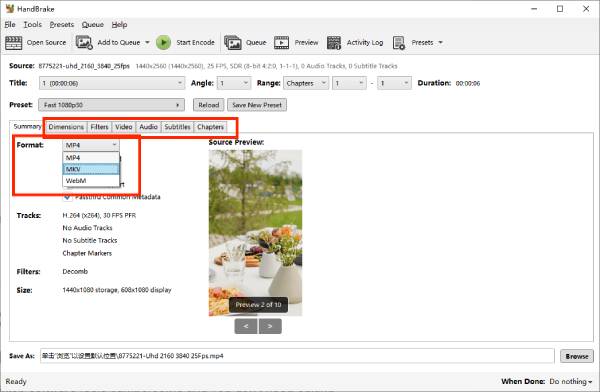Switch to the Summary tab
The height and width of the screenshot is (392, 600).
pyautogui.click(x=27, y=126)
